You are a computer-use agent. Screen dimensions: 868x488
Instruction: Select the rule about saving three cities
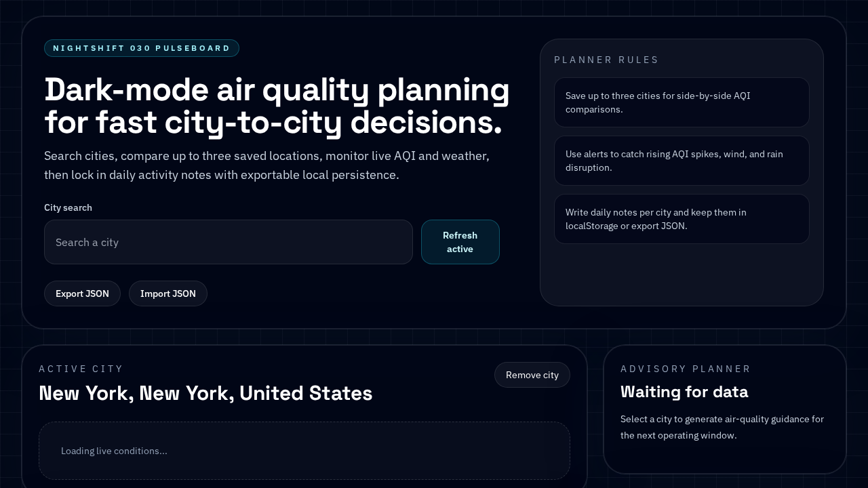click(682, 102)
